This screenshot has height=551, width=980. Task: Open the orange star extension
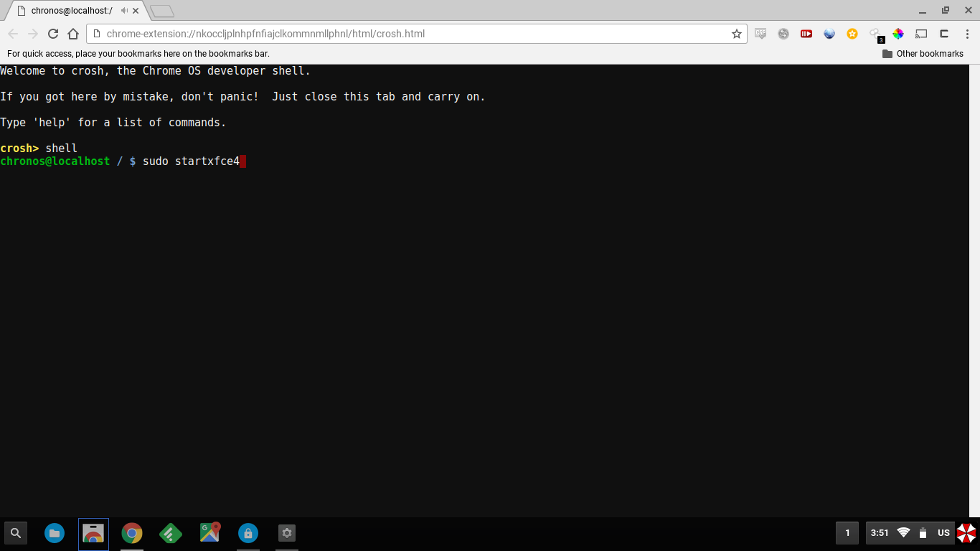click(852, 33)
